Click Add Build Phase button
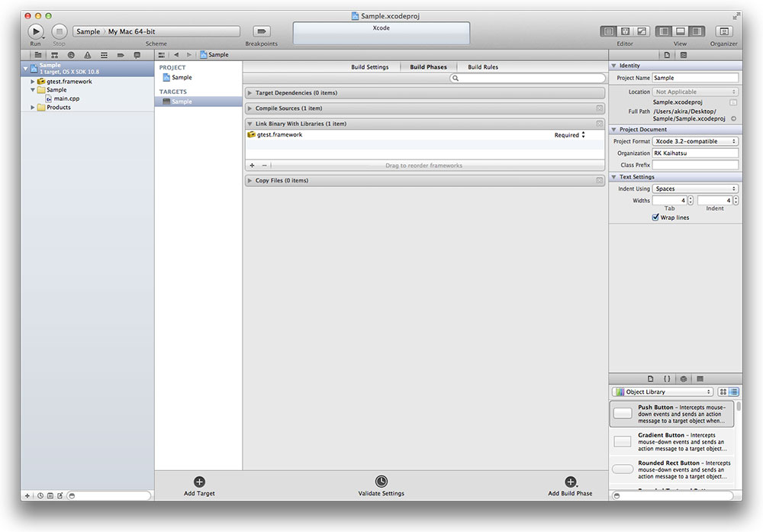This screenshot has width=763, height=532. pyautogui.click(x=570, y=486)
